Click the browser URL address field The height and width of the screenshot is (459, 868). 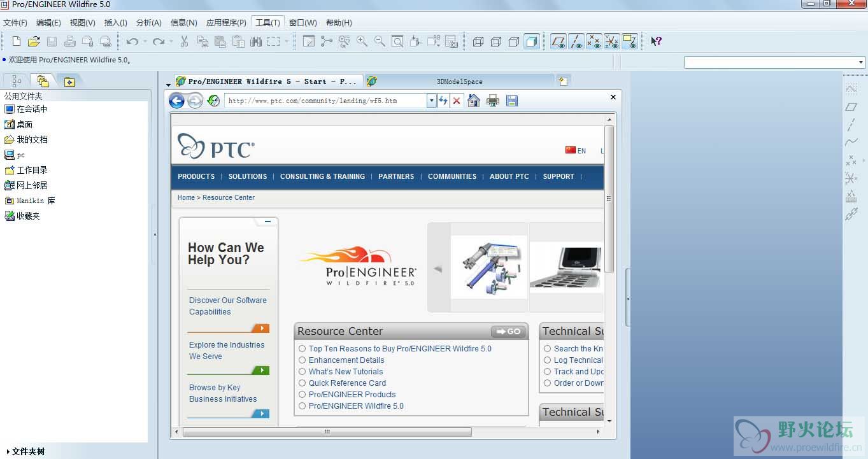325,101
